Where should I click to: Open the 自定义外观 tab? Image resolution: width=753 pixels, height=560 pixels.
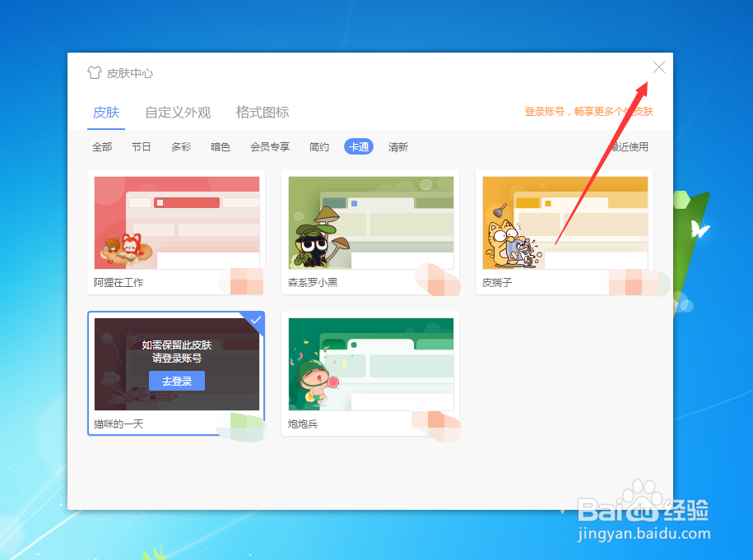coord(178,113)
